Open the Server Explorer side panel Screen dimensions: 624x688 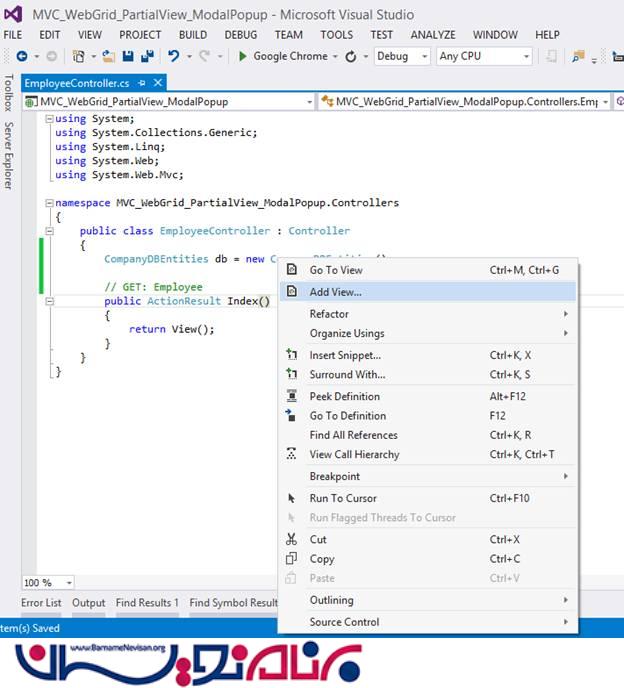[x=9, y=156]
